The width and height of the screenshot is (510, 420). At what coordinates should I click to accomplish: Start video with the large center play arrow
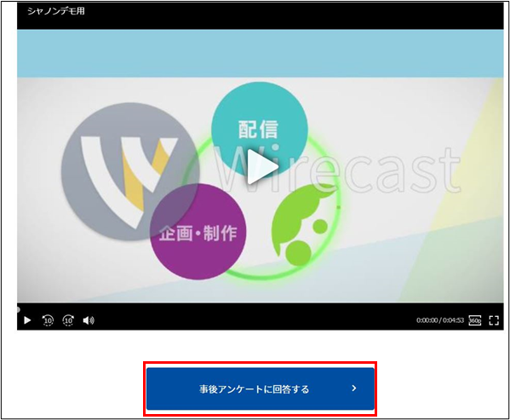coord(262,167)
